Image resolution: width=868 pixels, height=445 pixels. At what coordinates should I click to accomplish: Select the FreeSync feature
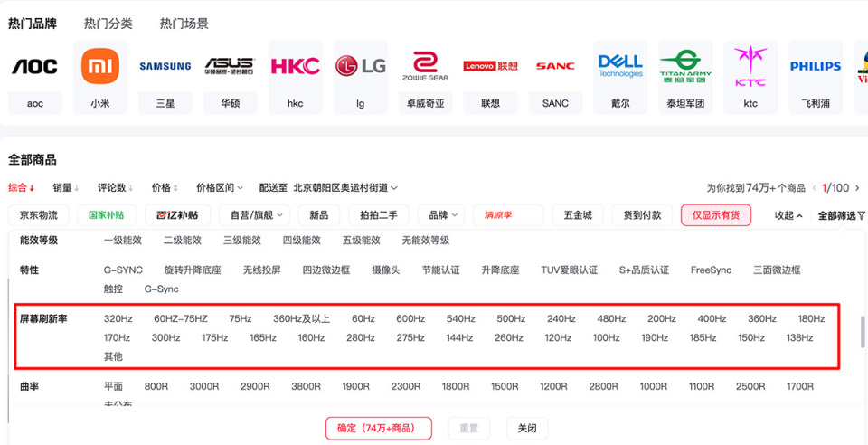click(711, 270)
